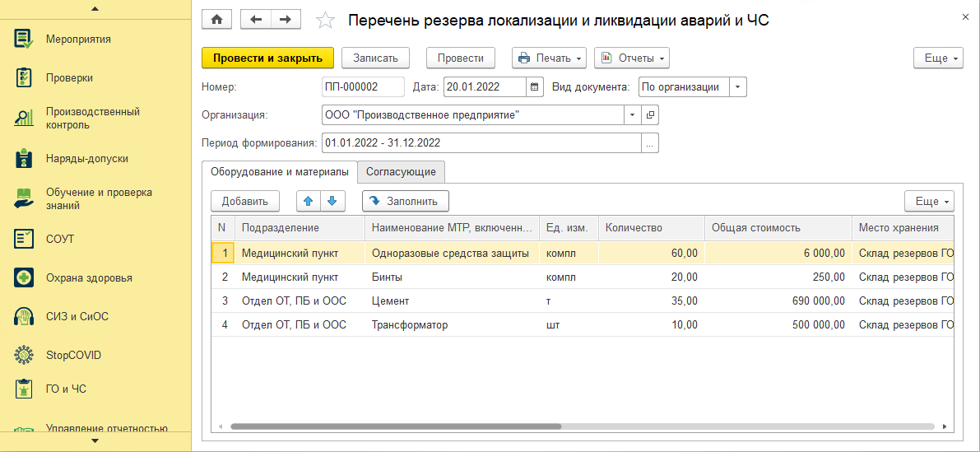Open the Организация link icon
The height and width of the screenshot is (452, 980).
(x=650, y=115)
